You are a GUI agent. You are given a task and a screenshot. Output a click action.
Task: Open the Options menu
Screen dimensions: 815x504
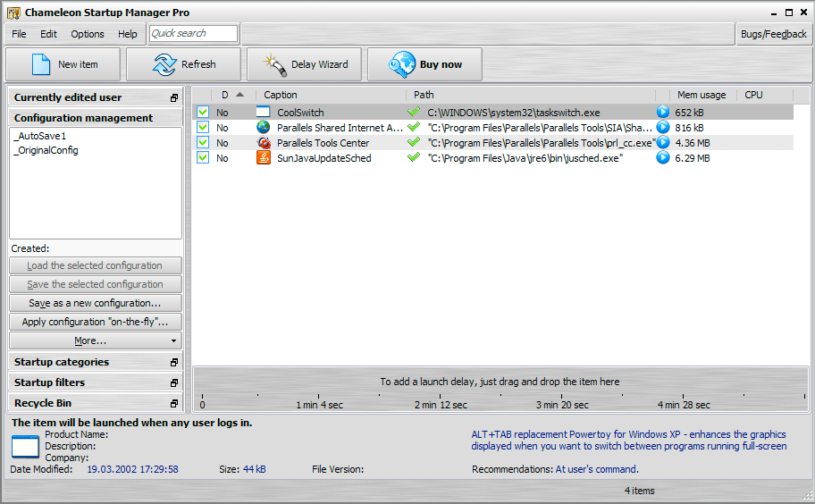(x=88, y=34)
